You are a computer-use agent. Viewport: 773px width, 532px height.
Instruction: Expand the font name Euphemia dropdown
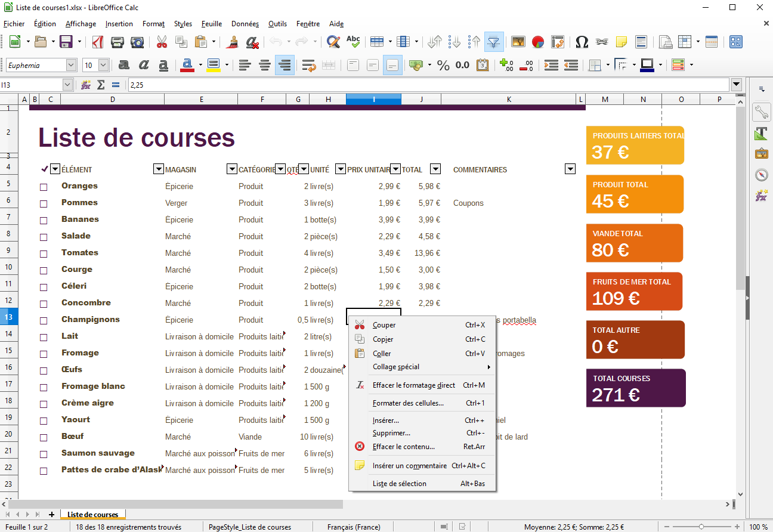[71, 65]
